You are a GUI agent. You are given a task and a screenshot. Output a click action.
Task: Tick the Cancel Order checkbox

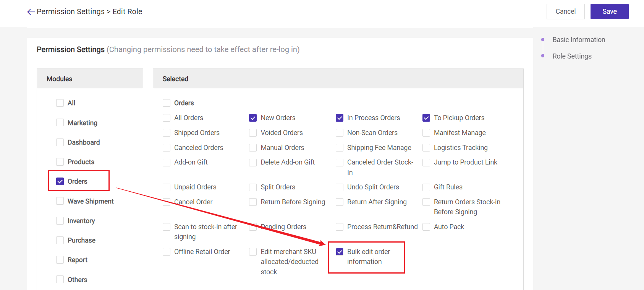(x=167, y=202)
